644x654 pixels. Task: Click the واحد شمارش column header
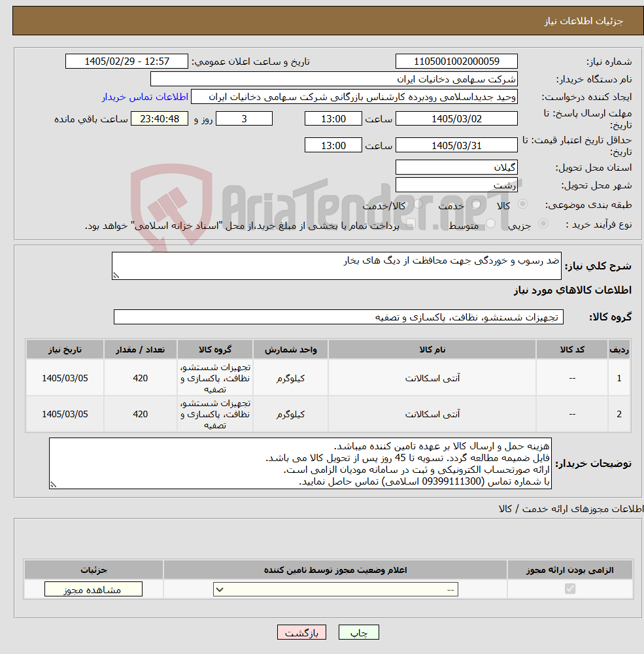(291, 349)
